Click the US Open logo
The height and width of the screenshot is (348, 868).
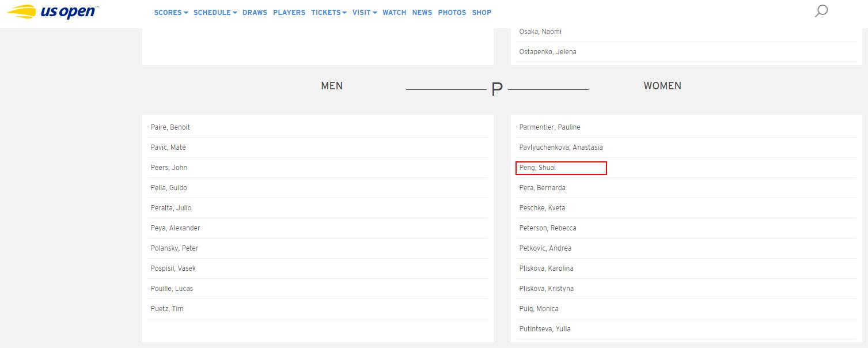coord(53,12)
